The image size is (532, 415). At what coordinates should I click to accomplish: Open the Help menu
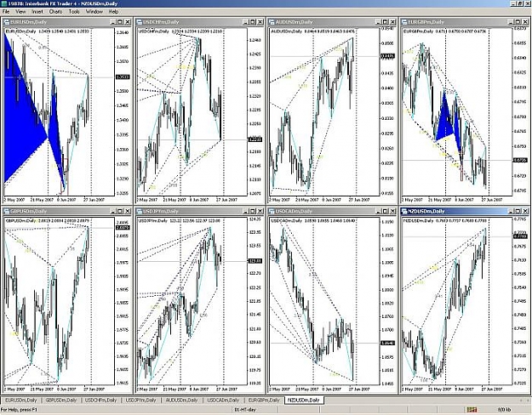click(113, 12)
